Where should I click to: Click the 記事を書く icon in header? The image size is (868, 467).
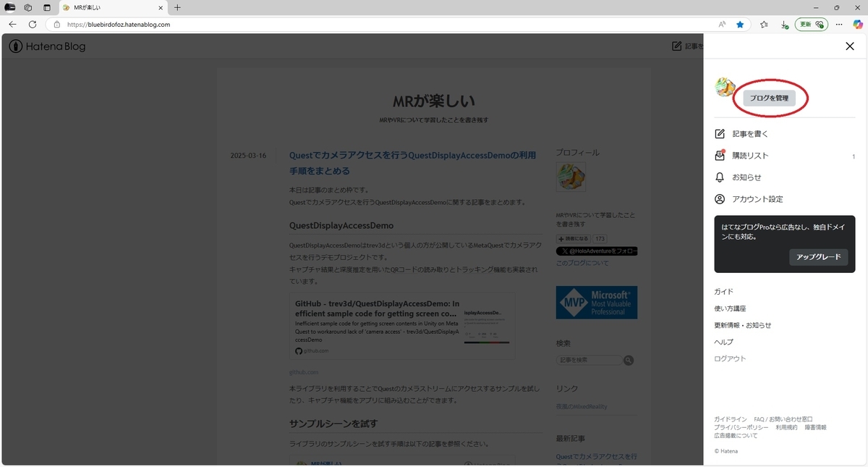pos(676,46)
